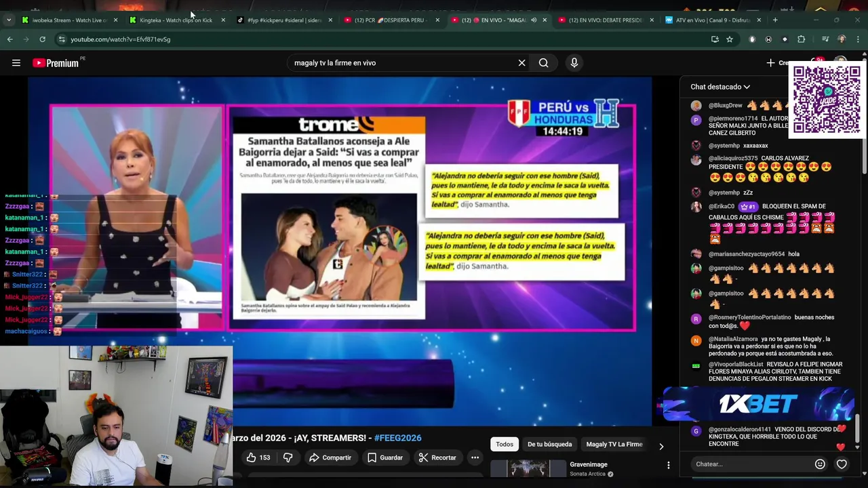Open the tab search dropdown arrow

click(x=9, y=20)
